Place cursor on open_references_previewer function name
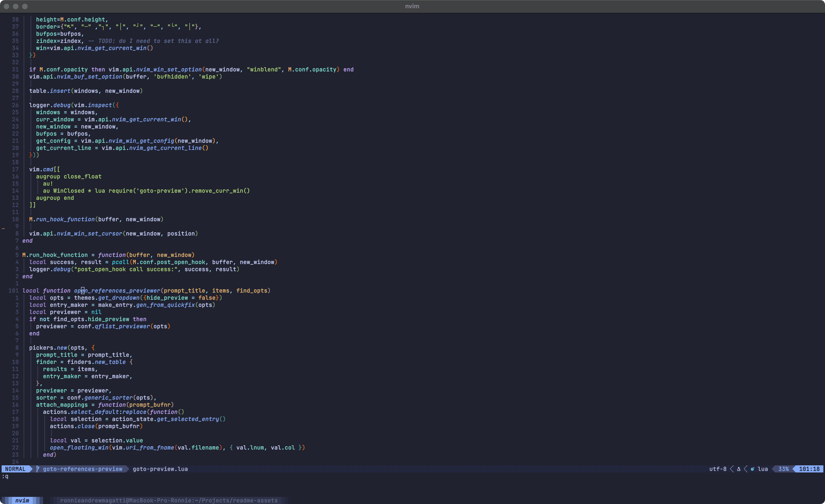The width and height of the screenshot is (825, 504). (x=117, y=290)
